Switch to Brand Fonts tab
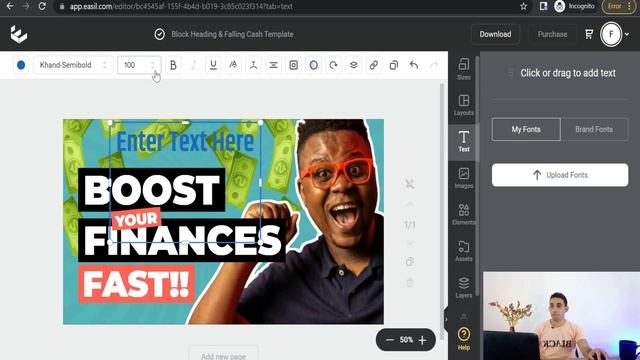 [594, 129]
